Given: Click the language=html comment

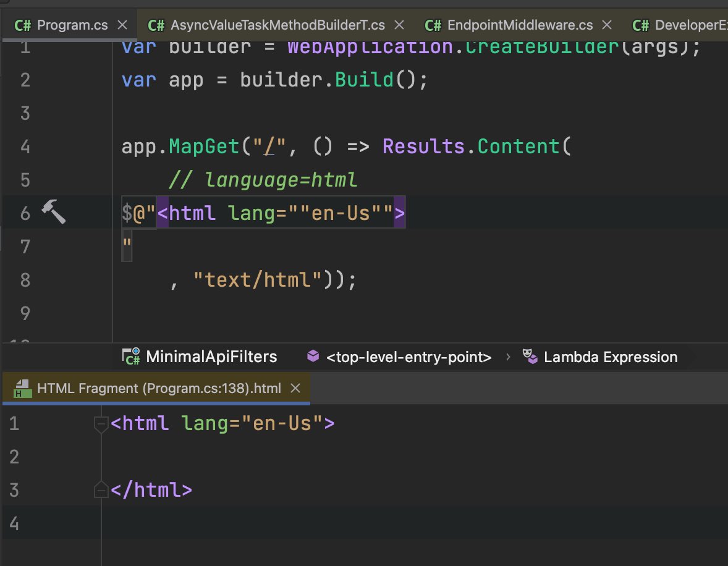Looking at the screenshot, I should [x=263, y=180].
